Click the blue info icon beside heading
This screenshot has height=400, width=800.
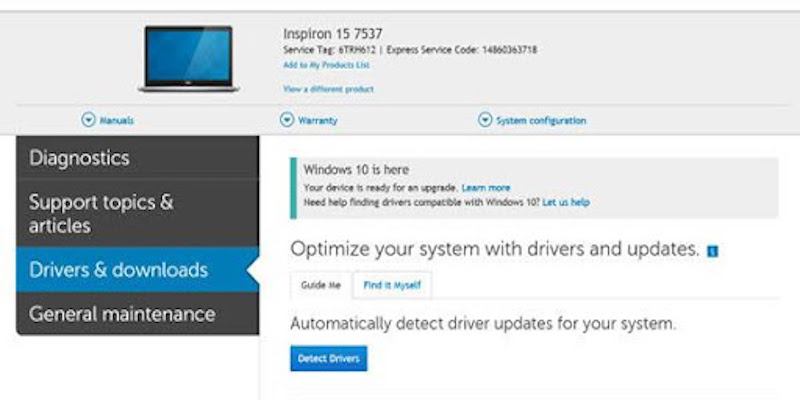pyautogui.click(x=712, y=251)
